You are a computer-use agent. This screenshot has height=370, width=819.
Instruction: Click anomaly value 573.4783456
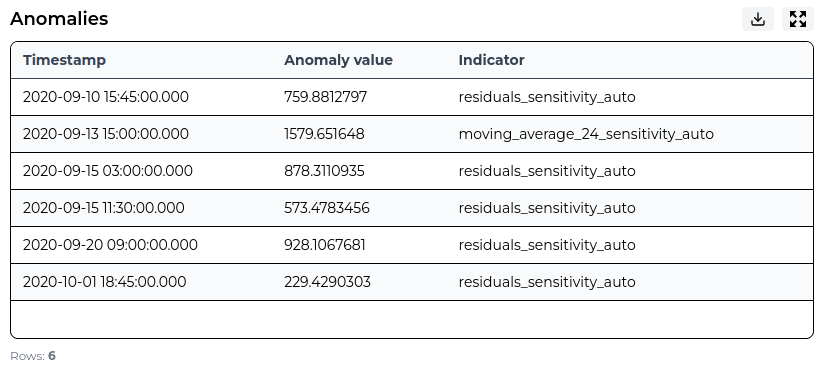[327, 208]
